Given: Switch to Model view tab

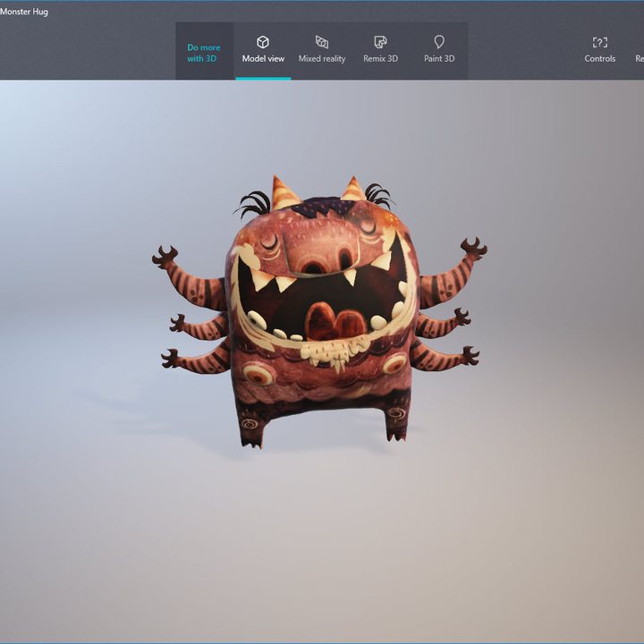Looking at the screenshot, I should [x=263, y=51].
